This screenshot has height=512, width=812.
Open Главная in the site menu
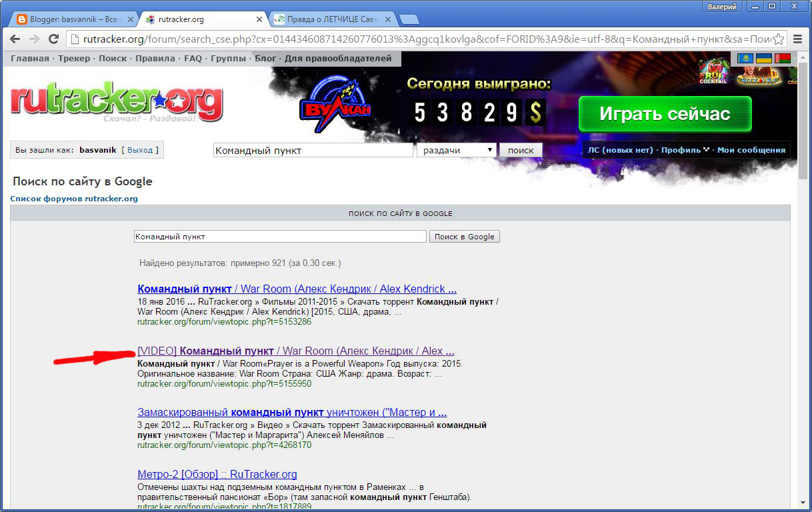pyautogui.click(x=29, y=58)
